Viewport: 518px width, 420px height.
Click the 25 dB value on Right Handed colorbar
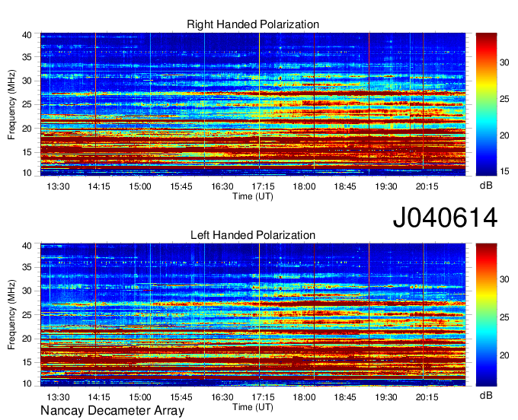505,99
